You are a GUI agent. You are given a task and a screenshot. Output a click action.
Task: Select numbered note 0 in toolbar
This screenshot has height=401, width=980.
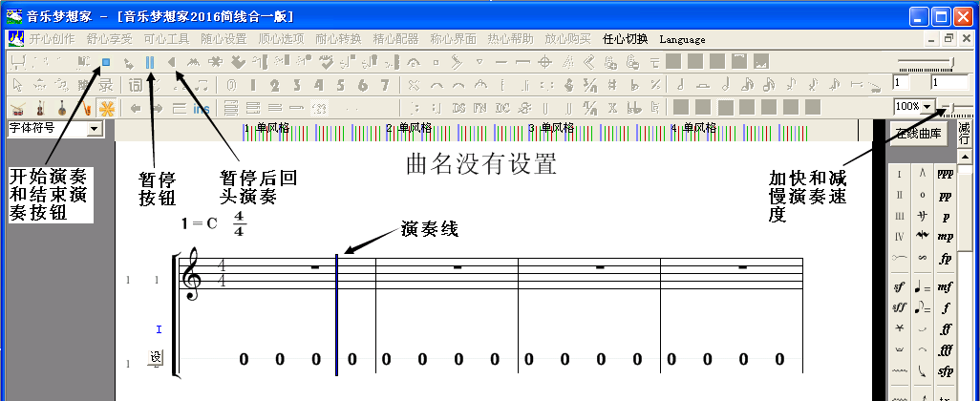click(231, 84)
